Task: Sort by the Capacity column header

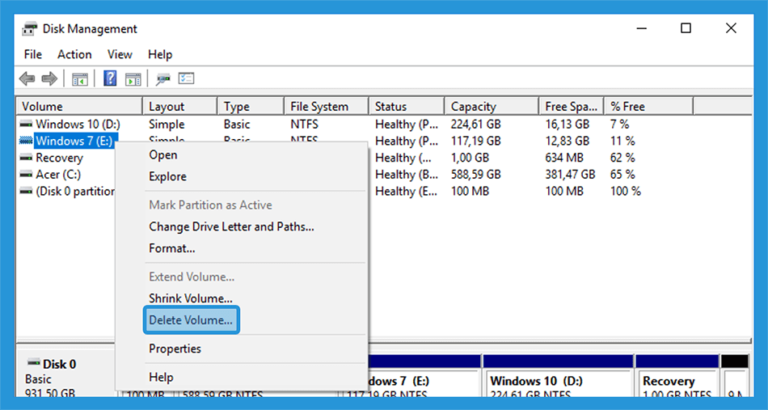Action: click(492, 106)
